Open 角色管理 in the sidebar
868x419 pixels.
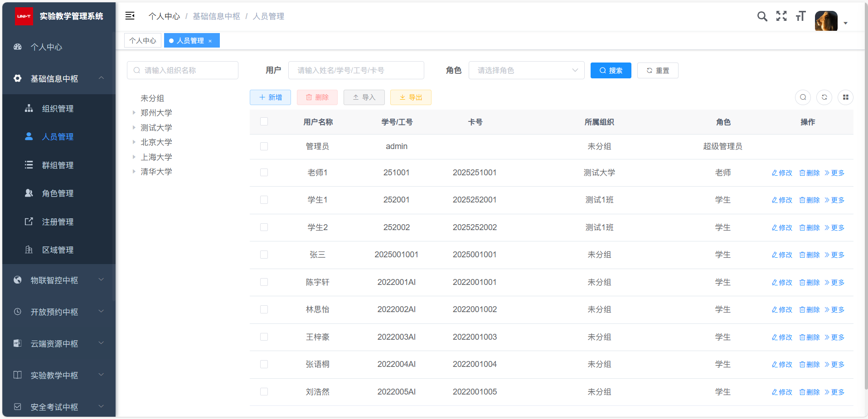pos(58,193)
